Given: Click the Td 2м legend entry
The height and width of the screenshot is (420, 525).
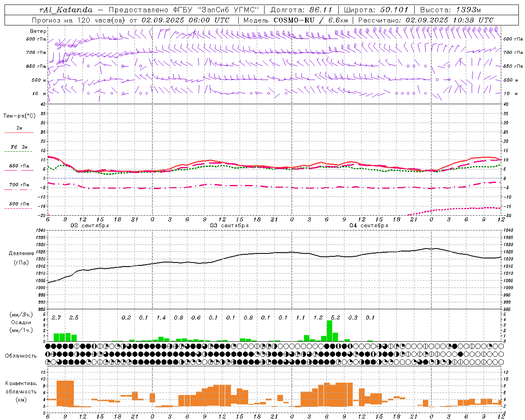Looking at the screenshot, I should pos(19,147).
